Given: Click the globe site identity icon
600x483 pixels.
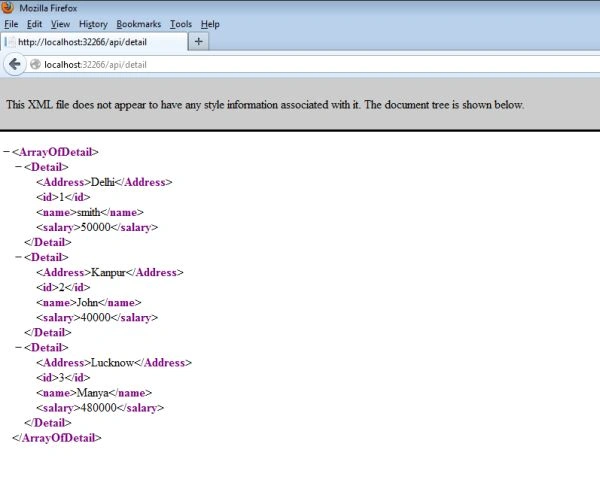Looking at the screenshot, I should [x=35, y=64].
